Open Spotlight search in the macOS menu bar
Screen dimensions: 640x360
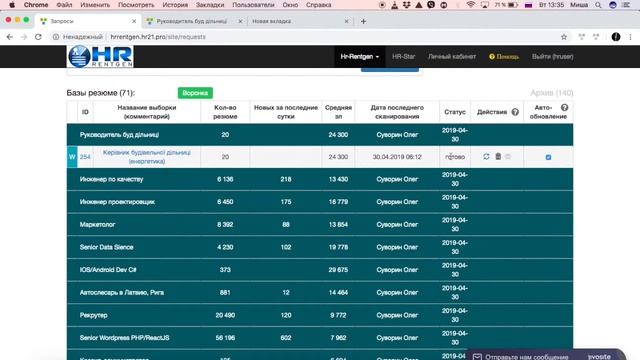pyautogui.click(x=598, y=5)
